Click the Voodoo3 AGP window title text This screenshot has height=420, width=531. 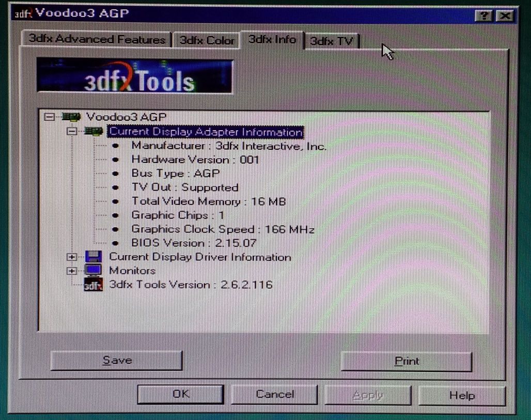pyautogui.click(x=82, y=13)
